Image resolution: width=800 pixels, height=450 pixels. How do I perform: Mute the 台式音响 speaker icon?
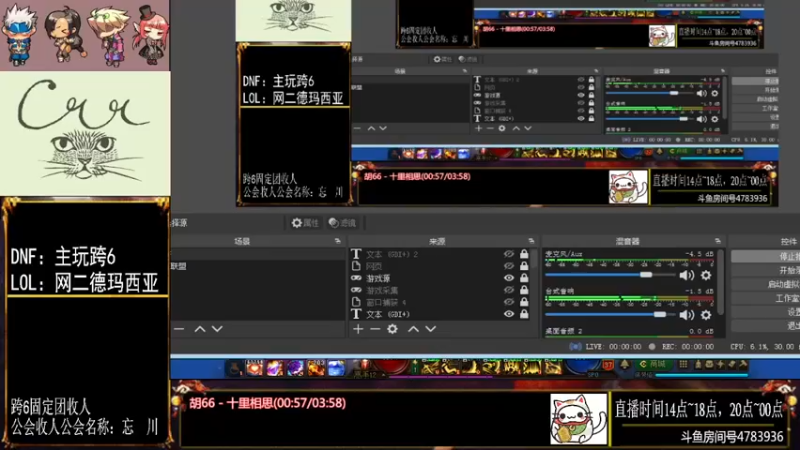[x=687, y=315]
